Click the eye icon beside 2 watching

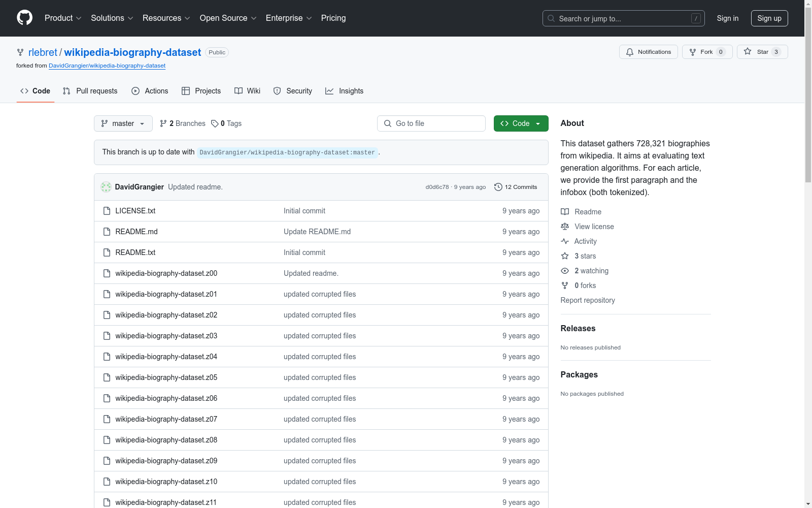pyautogui.click(x=565, y=271)
